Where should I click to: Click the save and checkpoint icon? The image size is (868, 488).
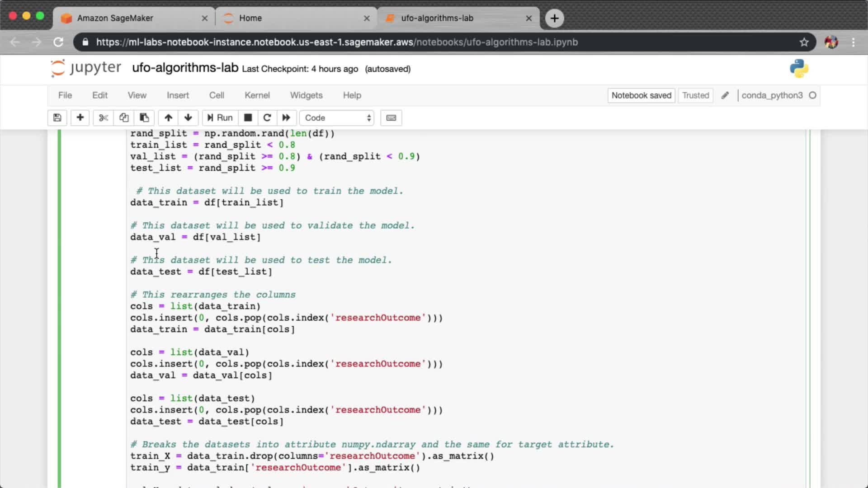pyautogui.click(x=57, y=118)
